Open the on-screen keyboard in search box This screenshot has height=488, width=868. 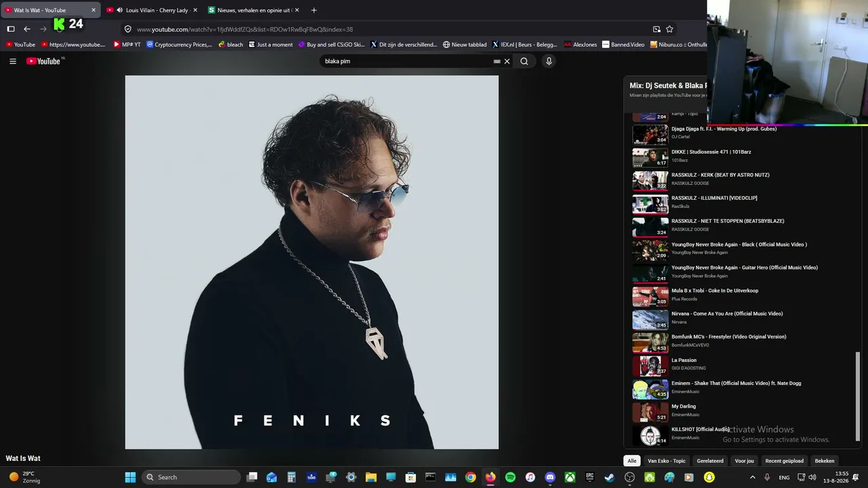point(497,61)
